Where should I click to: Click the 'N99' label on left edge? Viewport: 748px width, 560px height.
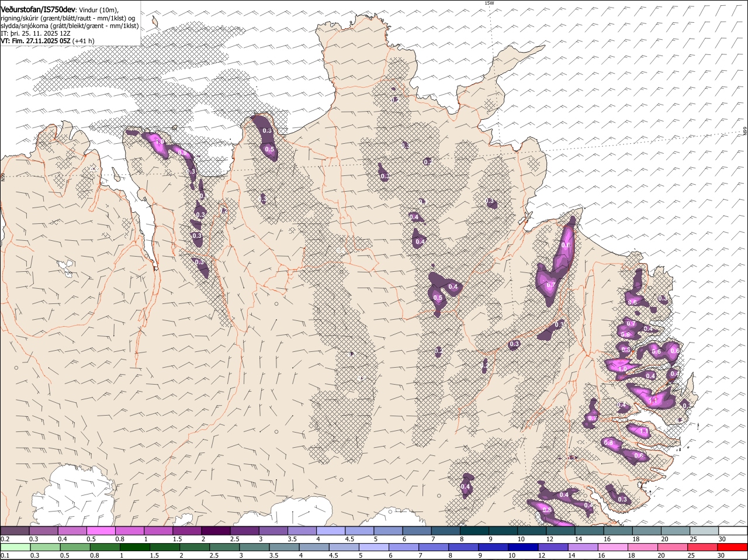[3, 176]
